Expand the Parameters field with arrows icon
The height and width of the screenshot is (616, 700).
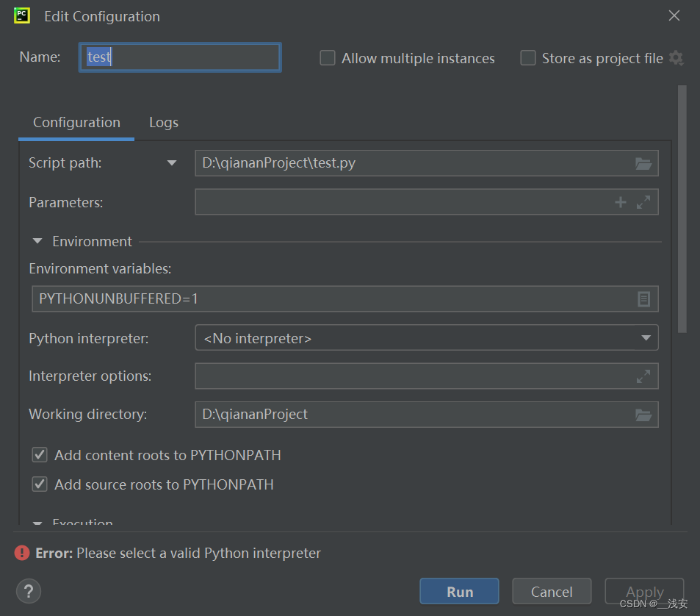click(x=643, y=202)
